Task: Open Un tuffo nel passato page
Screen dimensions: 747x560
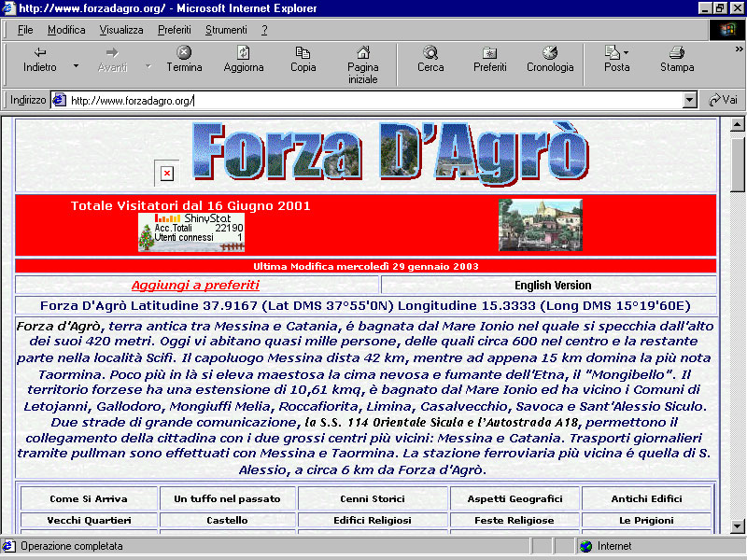Action: click(227, 498)
